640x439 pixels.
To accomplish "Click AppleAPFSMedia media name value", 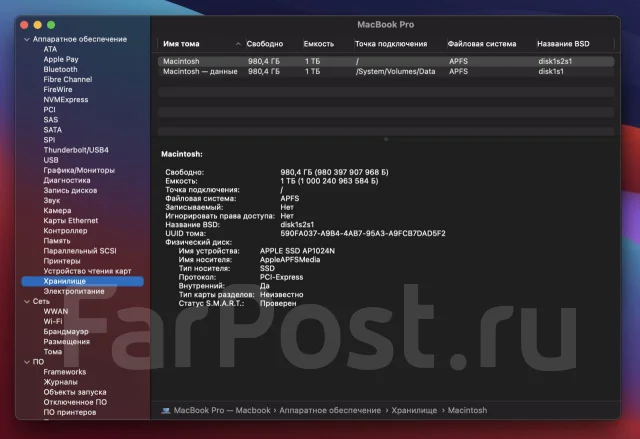I will (x=290, y=259).
